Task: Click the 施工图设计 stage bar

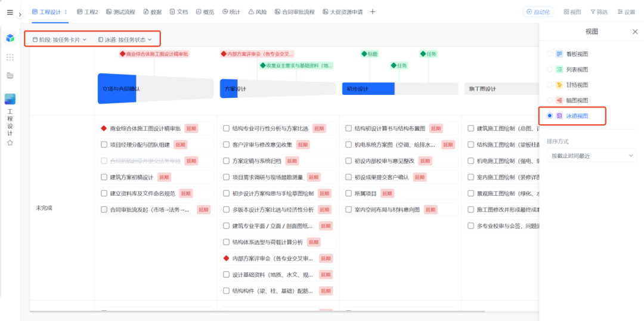Action: pos(501,89)
